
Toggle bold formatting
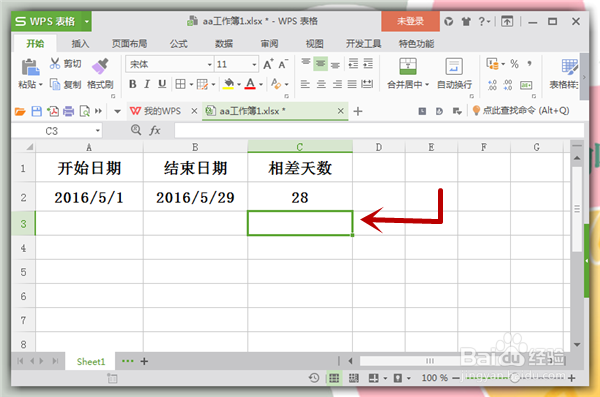coord(132,84)
